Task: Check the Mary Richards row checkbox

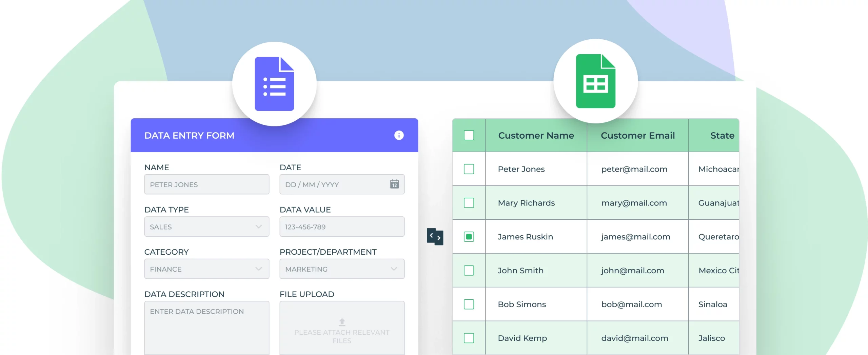Action: click(x=469, y=203)
